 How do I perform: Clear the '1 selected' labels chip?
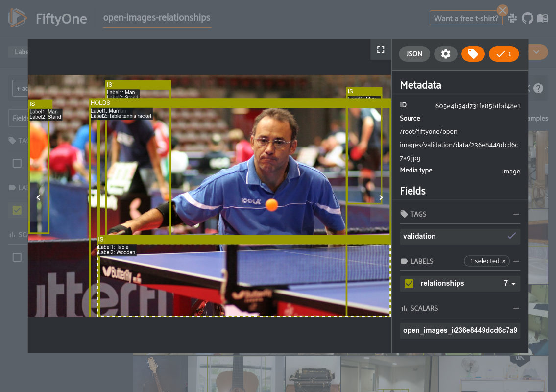click(x=503, y=261)
